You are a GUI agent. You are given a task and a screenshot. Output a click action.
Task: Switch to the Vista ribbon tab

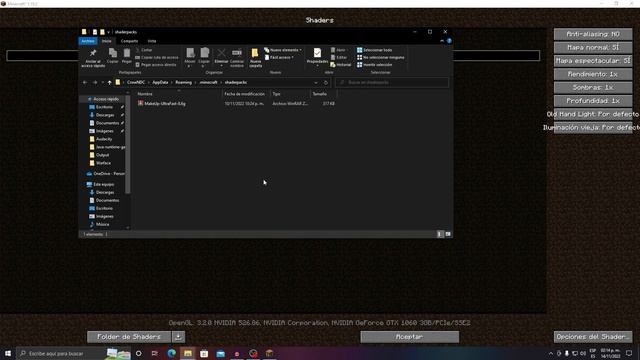pyautogui.click(x=152, y=41)
